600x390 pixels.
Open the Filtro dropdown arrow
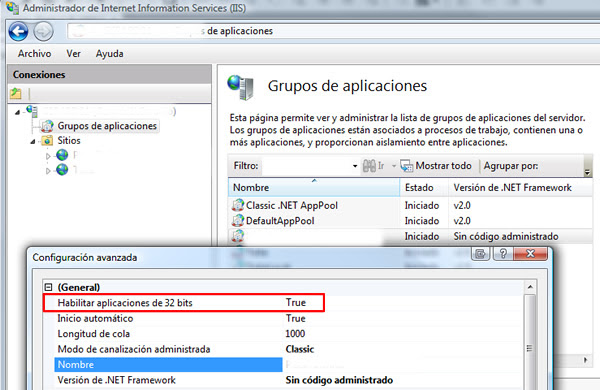tap(355, 166)
